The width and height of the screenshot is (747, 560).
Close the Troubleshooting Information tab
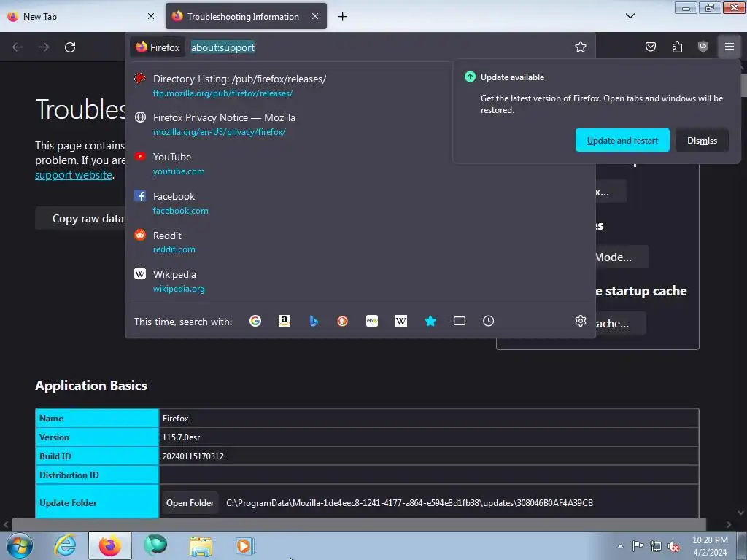click(x=315, y=16)
